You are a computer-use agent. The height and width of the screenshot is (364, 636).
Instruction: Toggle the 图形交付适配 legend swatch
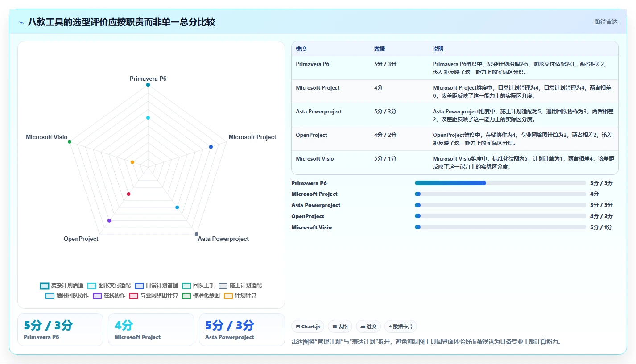(92, 285)
